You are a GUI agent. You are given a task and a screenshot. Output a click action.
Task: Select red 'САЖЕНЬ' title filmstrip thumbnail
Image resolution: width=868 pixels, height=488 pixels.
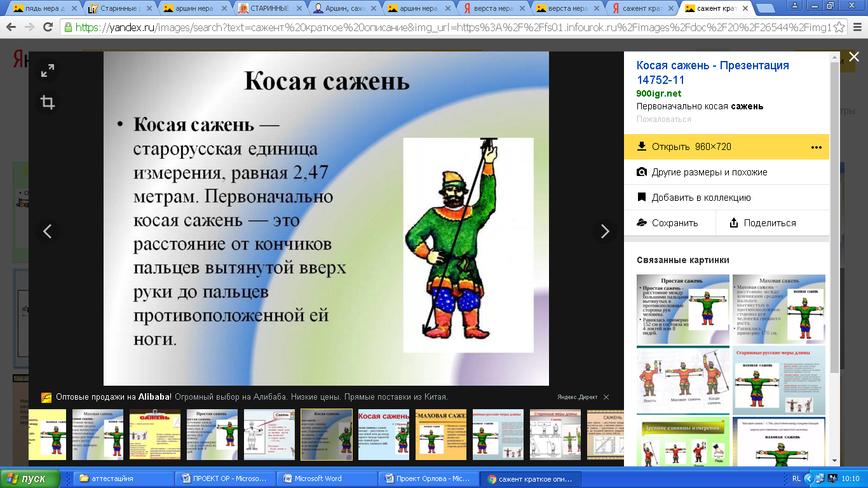point(155,434)
